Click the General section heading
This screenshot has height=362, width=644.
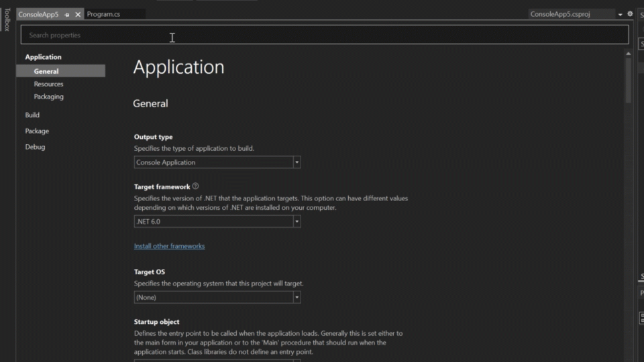click(x=150, y=103)
